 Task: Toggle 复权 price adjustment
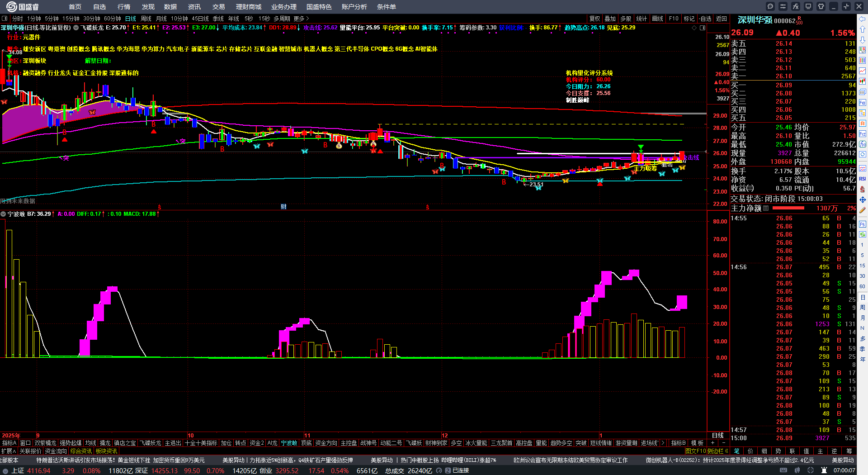595,19
